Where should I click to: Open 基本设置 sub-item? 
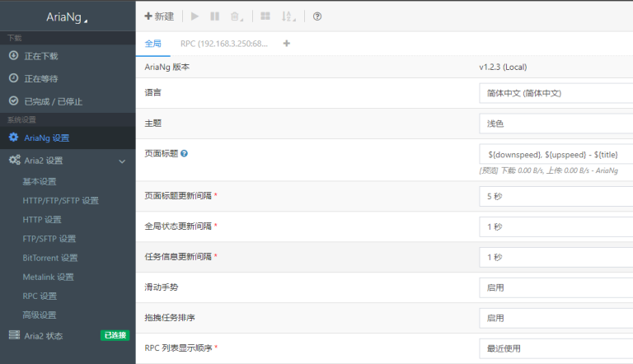point(40,182)
